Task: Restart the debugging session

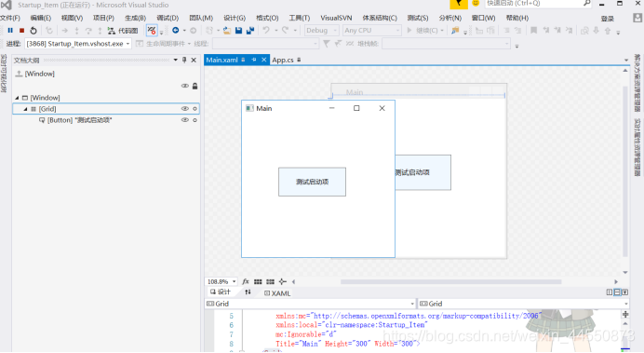Action: coord(34,31)
